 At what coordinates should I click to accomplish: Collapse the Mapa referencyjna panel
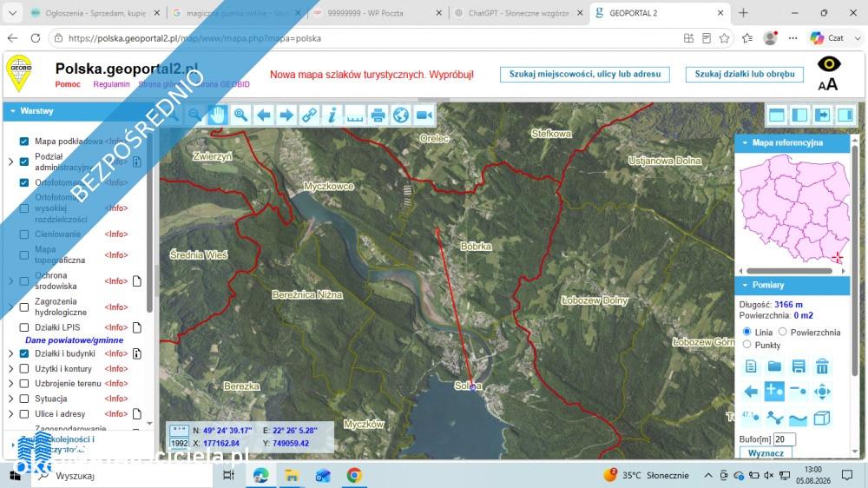(745, 143)
